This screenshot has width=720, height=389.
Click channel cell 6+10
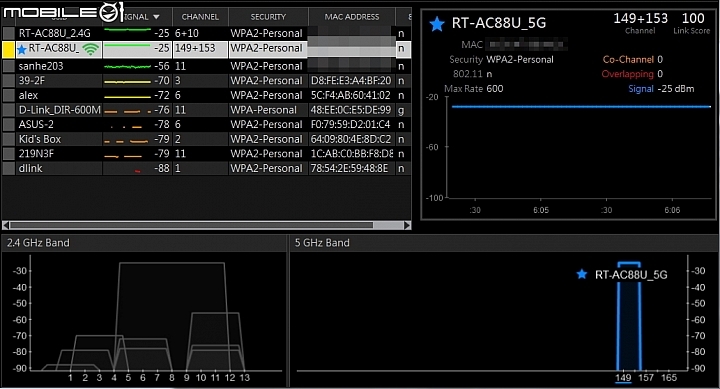[186, 34]
